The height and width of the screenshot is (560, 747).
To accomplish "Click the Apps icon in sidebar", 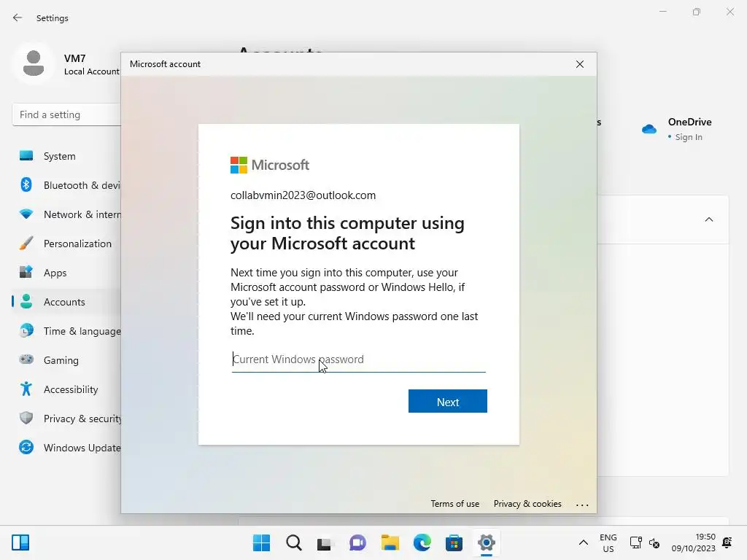I will click(26, 272).
